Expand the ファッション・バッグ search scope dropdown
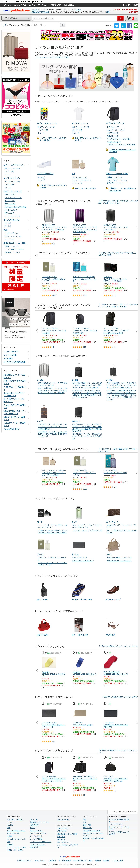Viewport: 140px width, 868px height. coord(43,18)
